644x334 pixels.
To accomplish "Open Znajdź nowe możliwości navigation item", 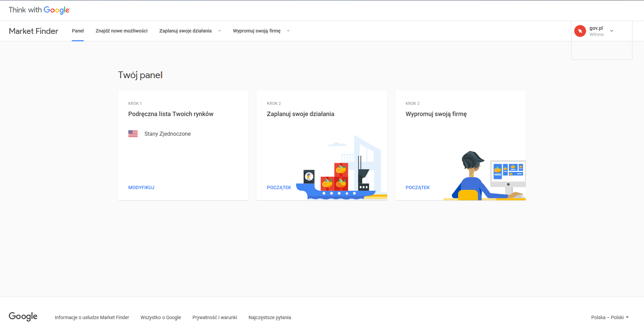I will tap(121, 31).
